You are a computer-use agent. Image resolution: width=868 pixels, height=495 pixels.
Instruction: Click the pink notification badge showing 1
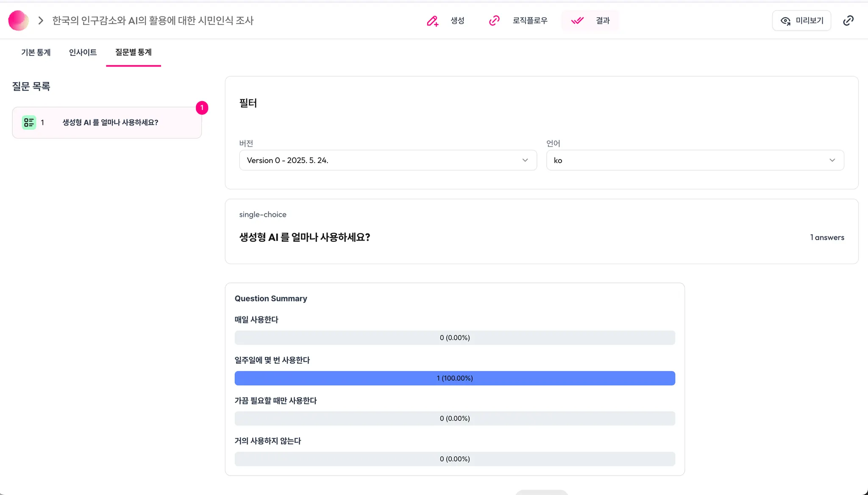tap(202, 108)
